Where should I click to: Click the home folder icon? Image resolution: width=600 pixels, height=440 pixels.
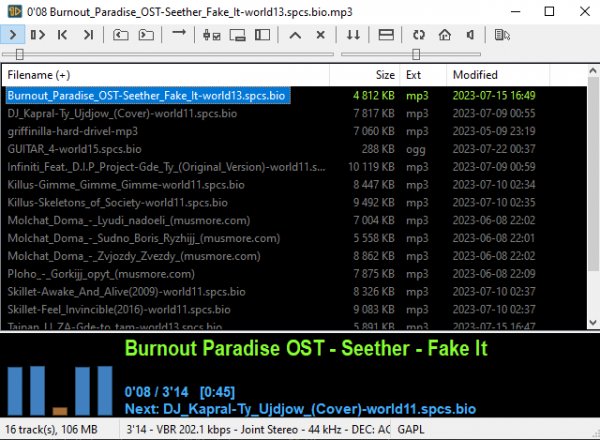pos(444,35)
